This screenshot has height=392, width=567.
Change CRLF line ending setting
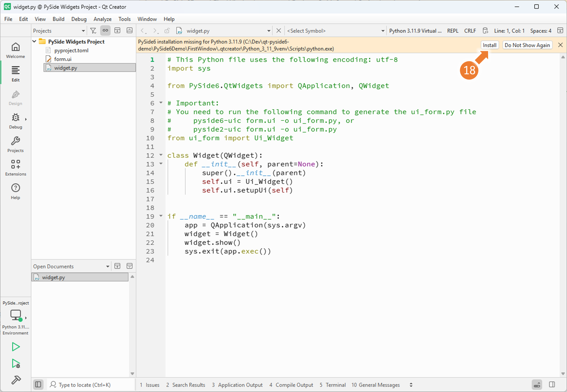(470, 31)
